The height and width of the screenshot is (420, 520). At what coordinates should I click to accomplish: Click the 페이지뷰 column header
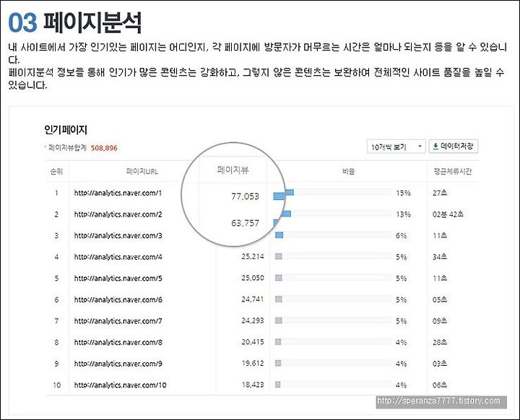tap(233, 170)
